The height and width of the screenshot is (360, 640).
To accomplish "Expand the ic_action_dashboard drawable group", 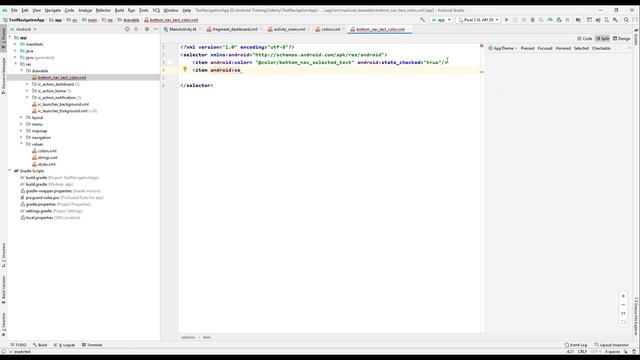I will 27,84.
